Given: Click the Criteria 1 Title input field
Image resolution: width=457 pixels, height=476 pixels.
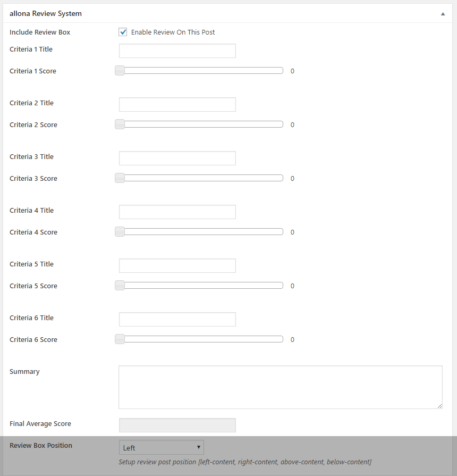Looking at the screenshot, I should (x=177, y=51).
